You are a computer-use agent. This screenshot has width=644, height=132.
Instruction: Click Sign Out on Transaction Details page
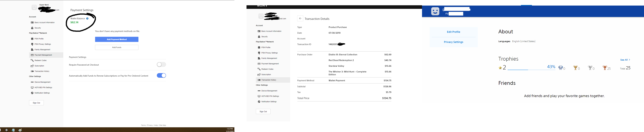(263, 111)
